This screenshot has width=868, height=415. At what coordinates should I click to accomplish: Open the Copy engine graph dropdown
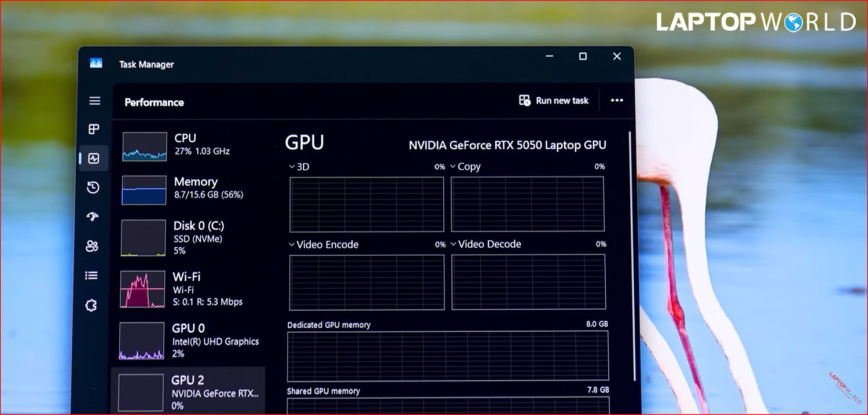[x=453, y=167]
